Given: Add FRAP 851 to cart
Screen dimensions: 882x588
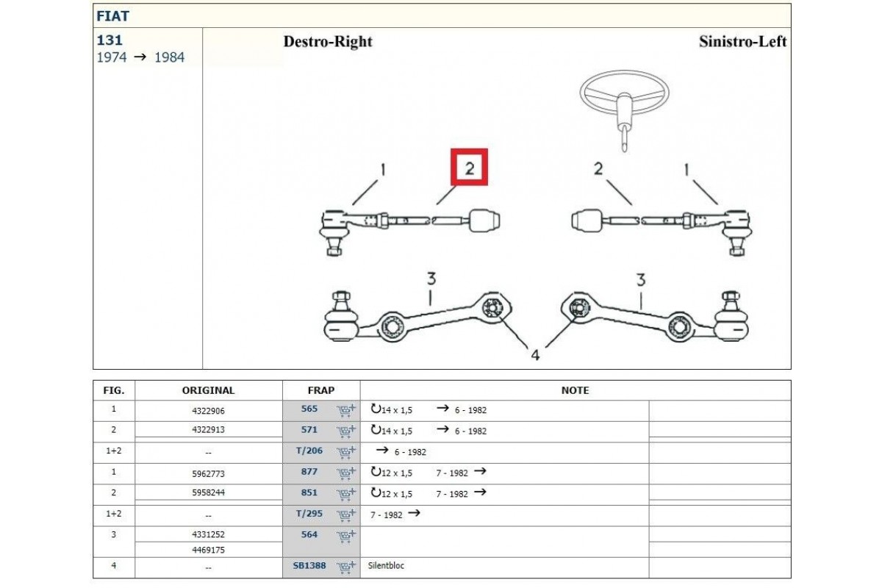Looking at the screenshot, I should click(345, 494).
